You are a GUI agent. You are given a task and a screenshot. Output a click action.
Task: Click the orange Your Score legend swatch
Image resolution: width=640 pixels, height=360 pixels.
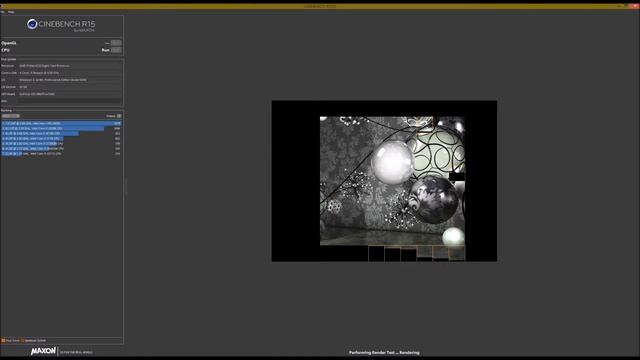3,340
